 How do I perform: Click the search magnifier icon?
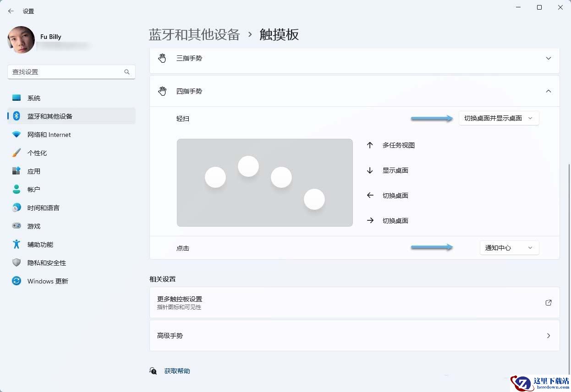tap(127, 72)
